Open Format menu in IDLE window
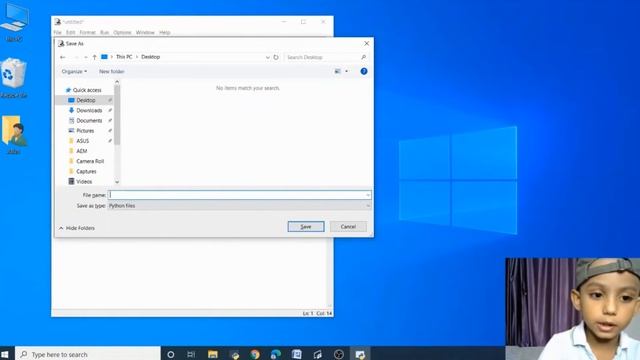 pos(87,32)
